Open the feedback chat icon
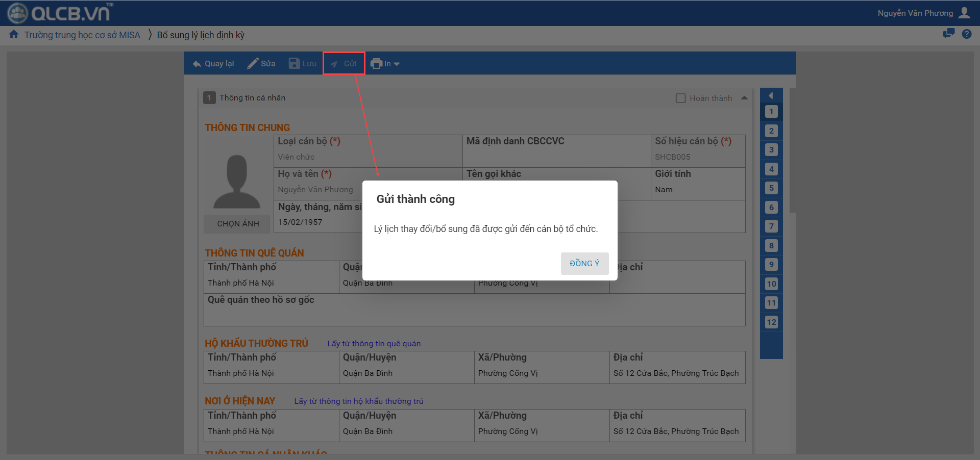 (948, 34)
